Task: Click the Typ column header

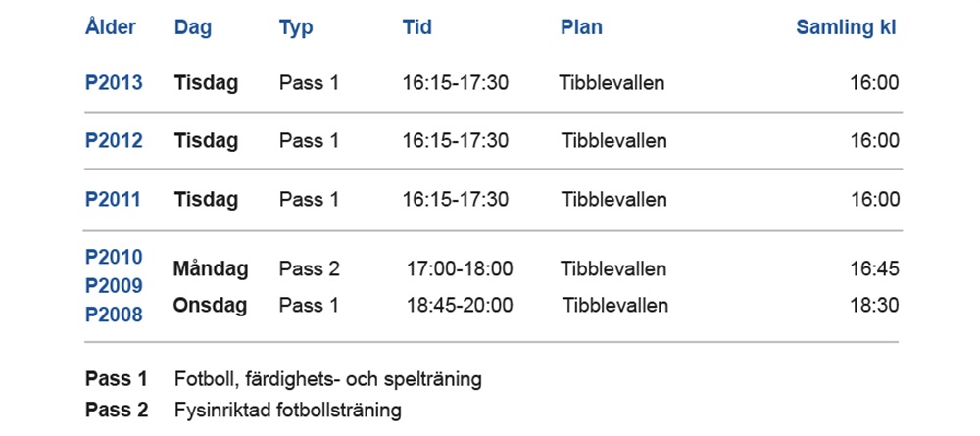Action: [x=296, y=27]
